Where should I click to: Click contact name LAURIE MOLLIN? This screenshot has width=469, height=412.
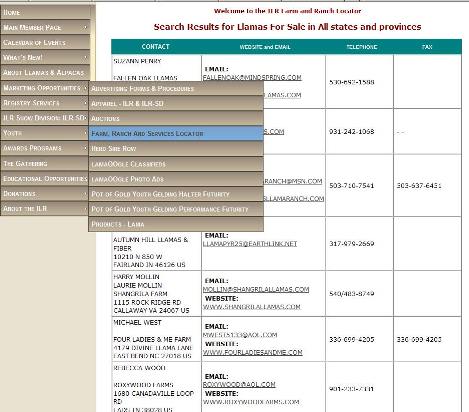tap(138, 285)
